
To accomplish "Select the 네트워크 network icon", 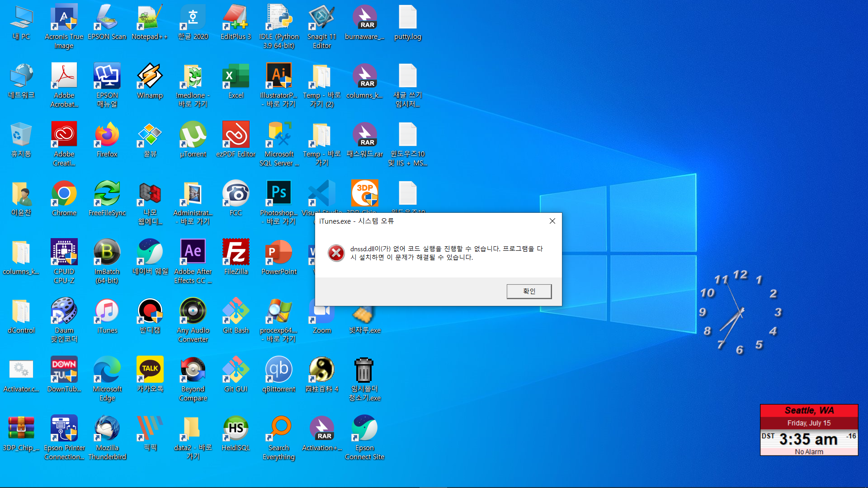I will point(21,82).
